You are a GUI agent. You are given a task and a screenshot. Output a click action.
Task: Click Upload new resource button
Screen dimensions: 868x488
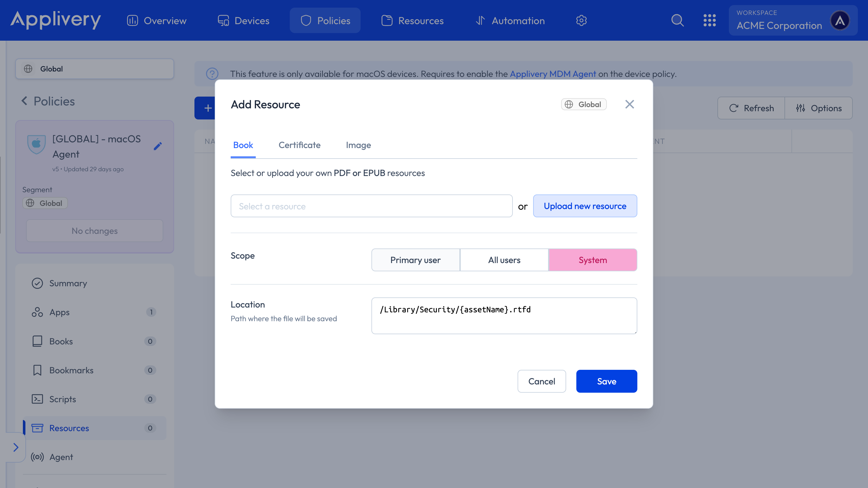[x=585, y=206]
